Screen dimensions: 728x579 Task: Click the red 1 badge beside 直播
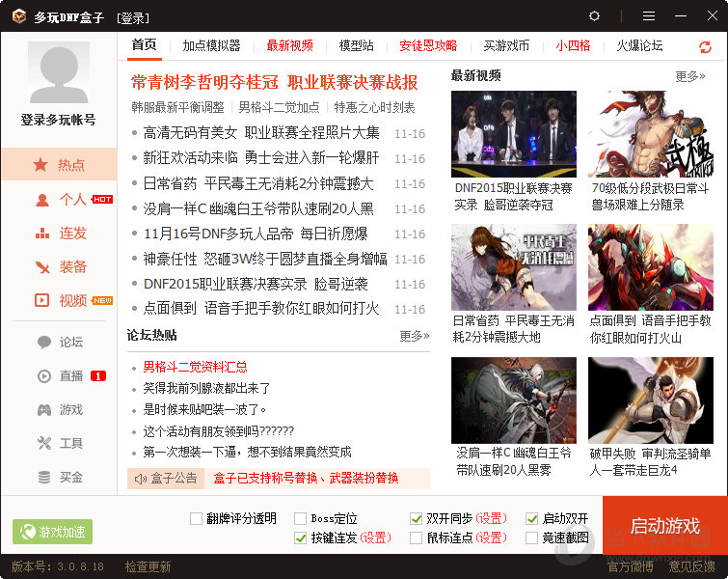click(x=98, y=376)
